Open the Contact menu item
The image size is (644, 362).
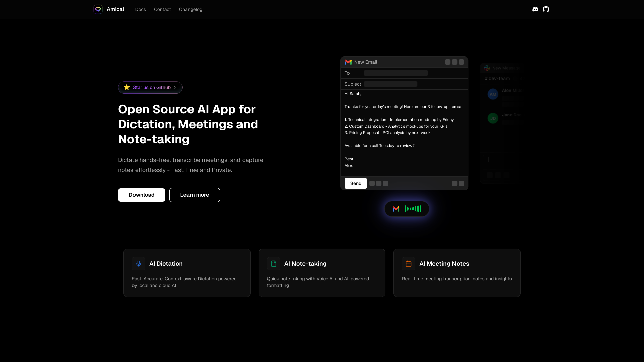point(162,9)
